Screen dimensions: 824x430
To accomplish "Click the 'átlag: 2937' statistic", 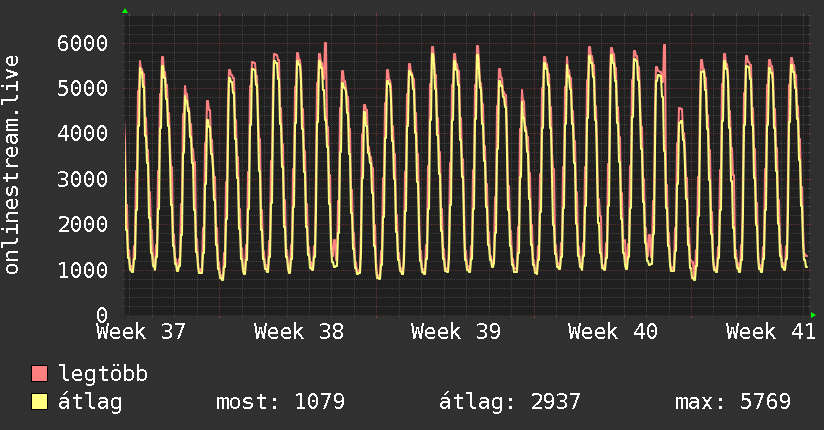I will pyautogui.click(x=510, y=402).
